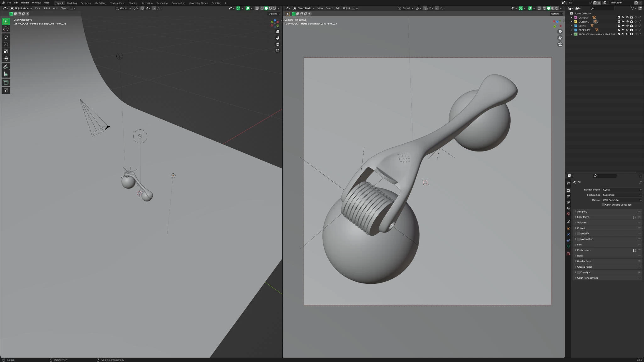
Task: Disable the CAMERA collection checkbox
Action: click(619, 17)
